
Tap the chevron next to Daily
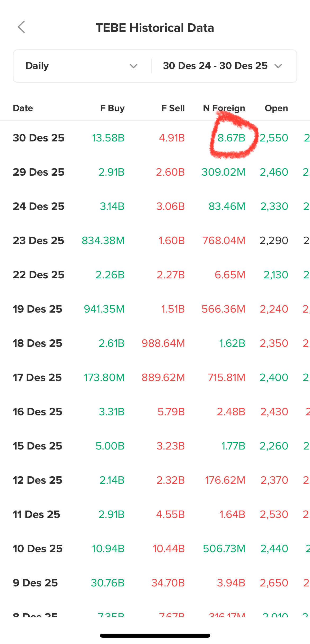coord(133,66)
